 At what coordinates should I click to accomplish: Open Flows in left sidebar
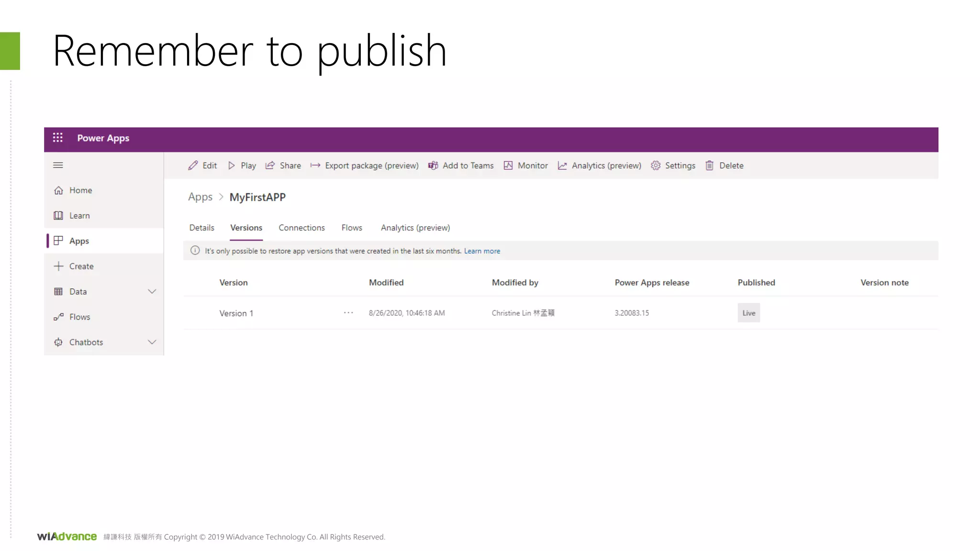click(79, 317)
